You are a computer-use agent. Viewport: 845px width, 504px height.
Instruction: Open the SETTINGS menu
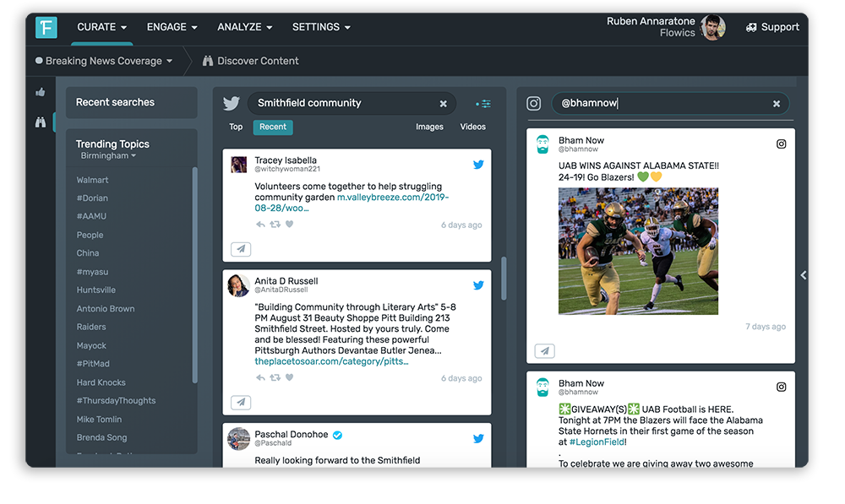(321, 27)
